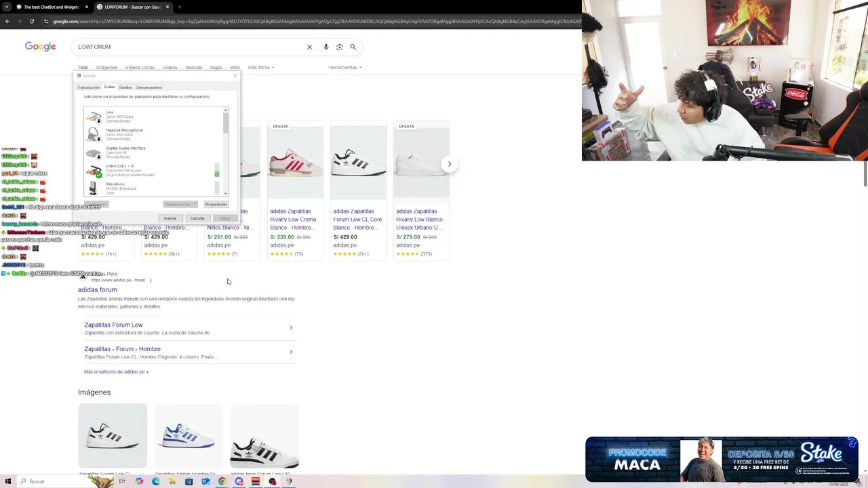Click the browser address bar
Viewport: 868px width, 488px height.
coord(312,21)
